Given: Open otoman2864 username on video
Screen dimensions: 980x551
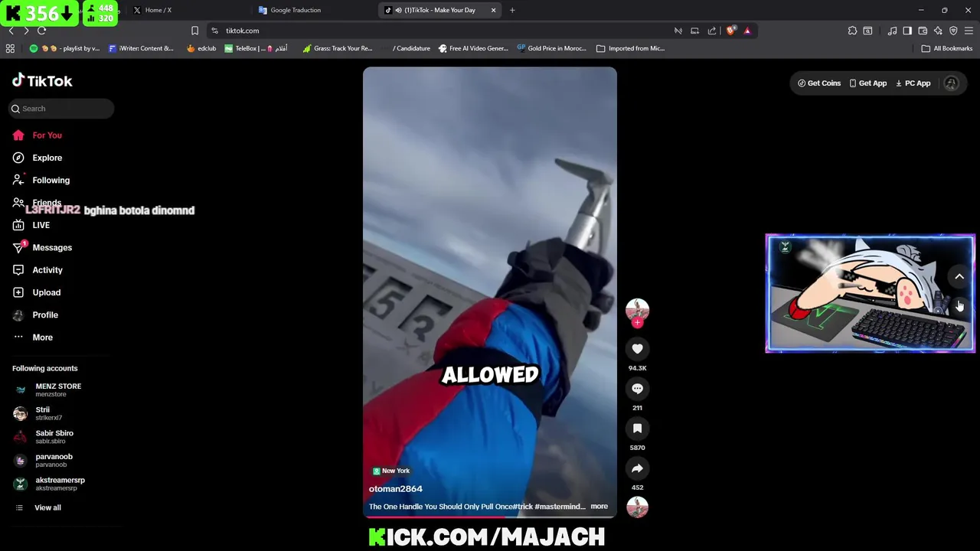Looking at the screenshot, I should point(396,489).
